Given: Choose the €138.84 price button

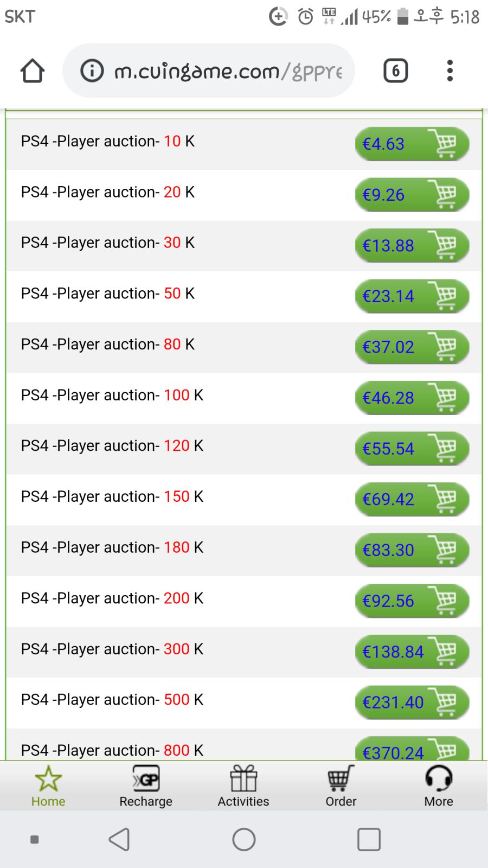Looking at the screenshot, I should tap(393, 652).
